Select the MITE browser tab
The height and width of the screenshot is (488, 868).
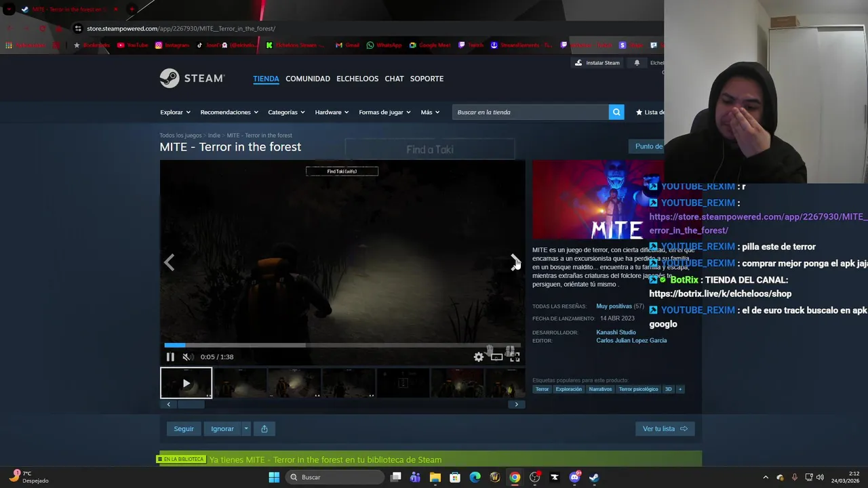(69, 9)
